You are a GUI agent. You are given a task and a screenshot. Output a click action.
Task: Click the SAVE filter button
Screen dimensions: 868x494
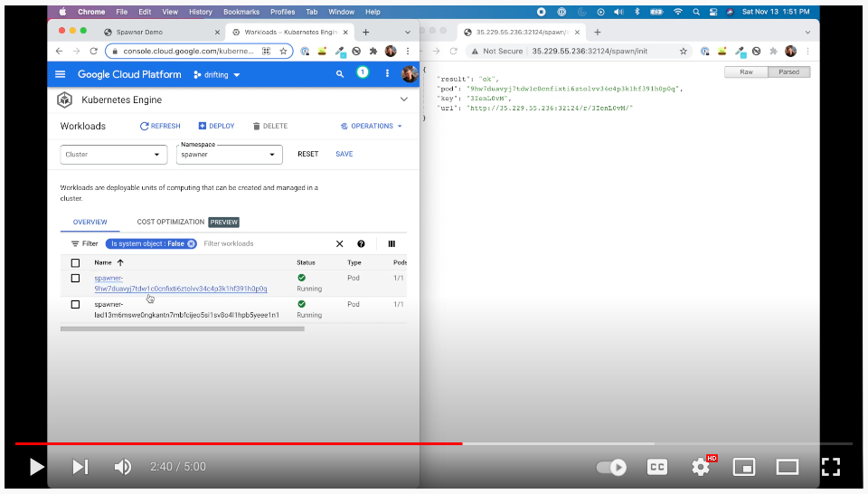344,154
